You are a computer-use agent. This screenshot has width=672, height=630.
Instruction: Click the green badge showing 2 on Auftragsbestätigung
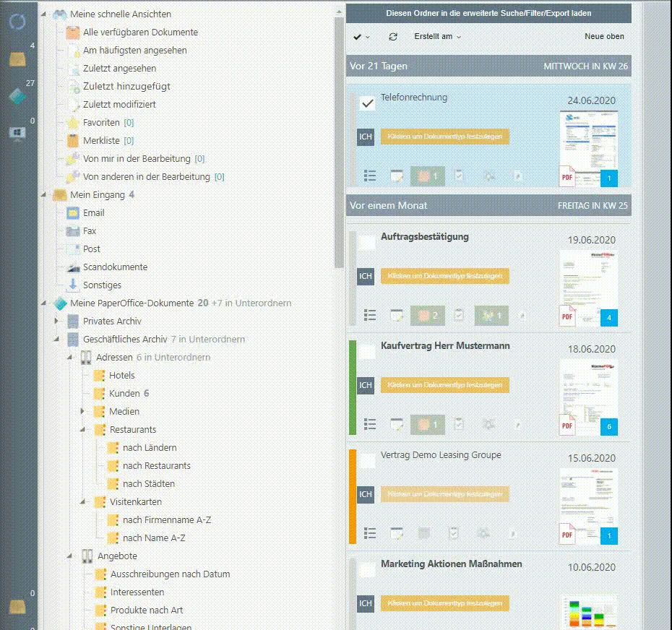[427, 316]
